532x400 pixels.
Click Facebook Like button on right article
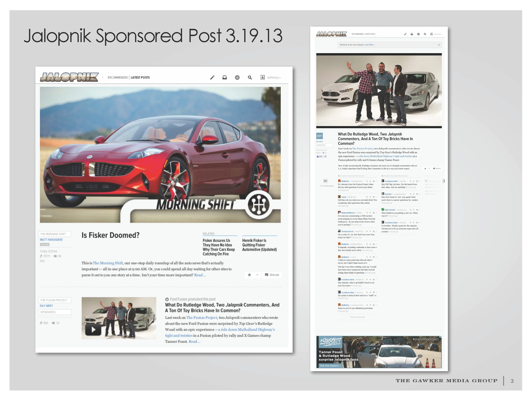click(319, 157)
